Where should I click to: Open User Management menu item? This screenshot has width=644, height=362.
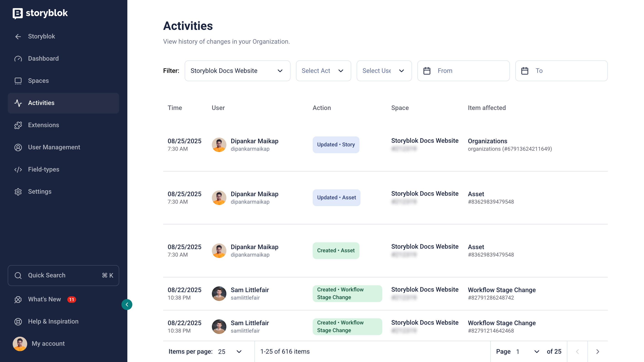click(54, 147)
